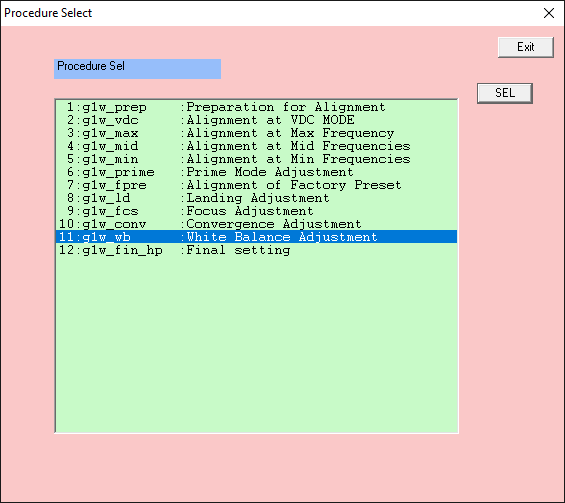Click the SEL button
This screenshot has width=565, height=503.
(504, 93)
